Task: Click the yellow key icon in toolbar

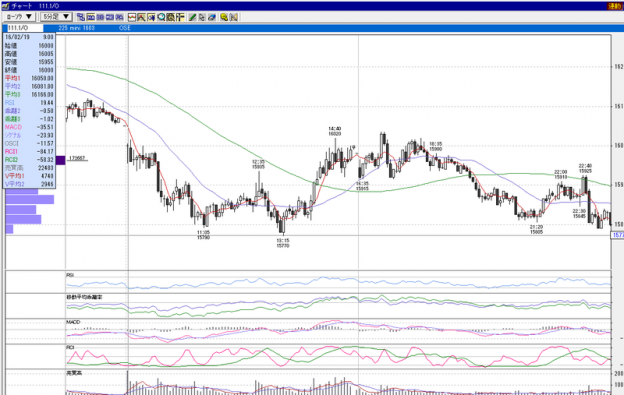Action: (224, 17)
